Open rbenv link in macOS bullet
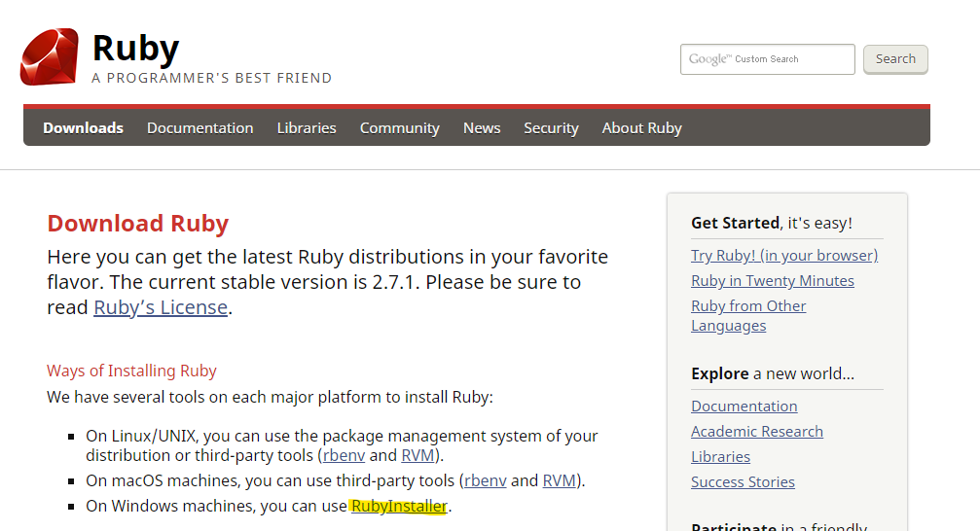 click(x=486, y=480)
